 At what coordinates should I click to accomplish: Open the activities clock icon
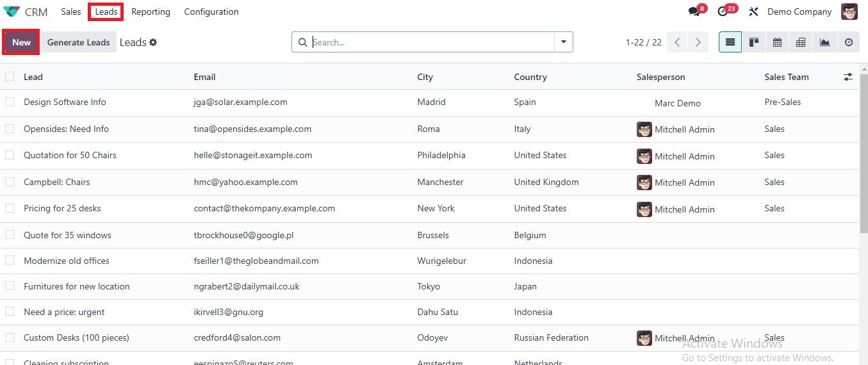[x=723, y=12]
